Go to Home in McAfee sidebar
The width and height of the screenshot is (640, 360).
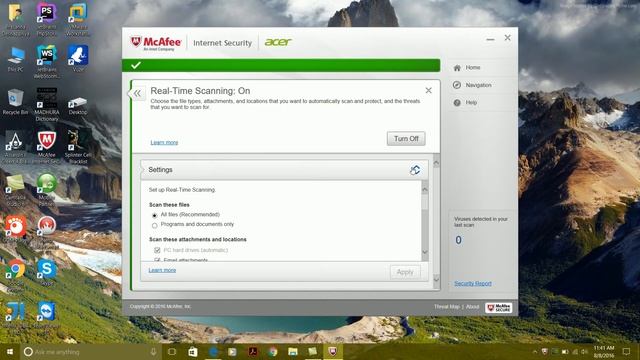[473, 68]
